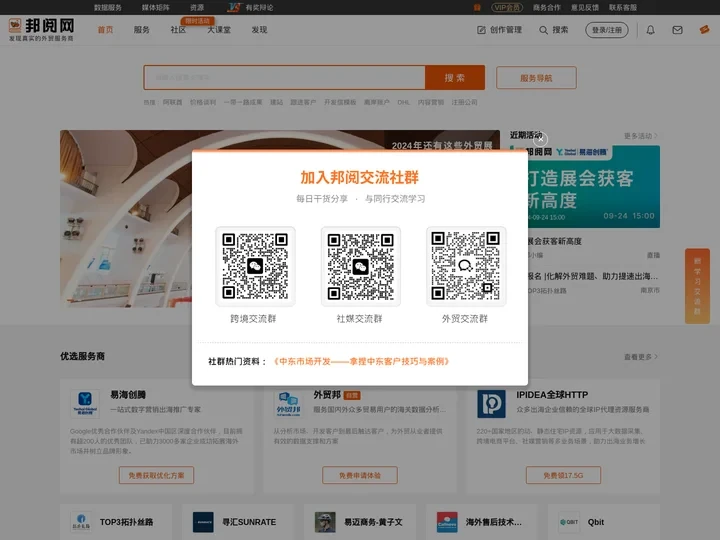Open 联系客服 in top bar
This screenshot has height=540, width=720.
pos(623,7)
